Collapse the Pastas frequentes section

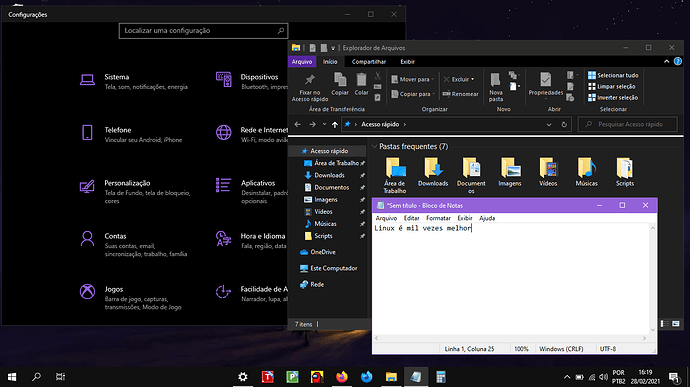(374, 147)
